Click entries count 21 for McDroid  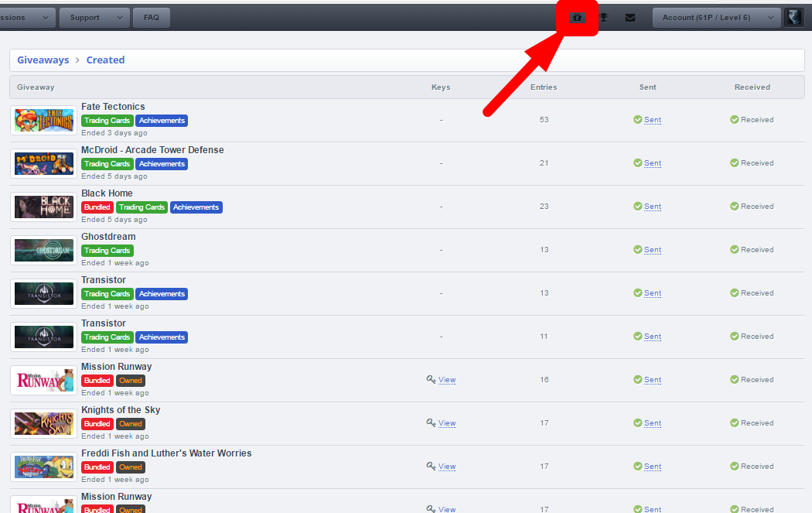[x=544, y=163]
